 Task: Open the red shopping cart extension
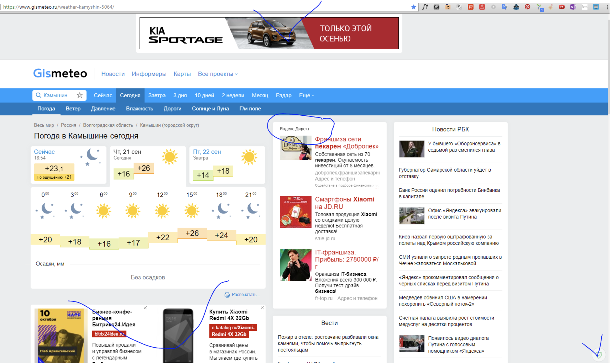pos(471,7)
